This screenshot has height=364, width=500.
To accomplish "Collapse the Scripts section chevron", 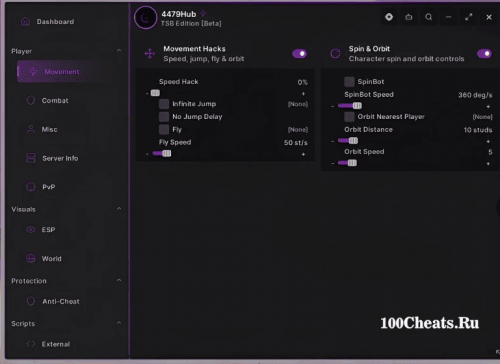I will pos(119,323).
